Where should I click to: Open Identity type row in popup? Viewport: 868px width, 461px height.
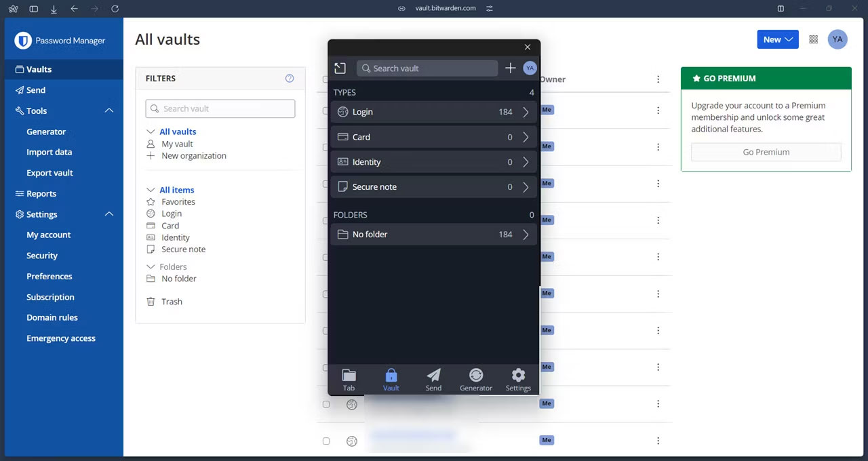(x=434, y=162)
